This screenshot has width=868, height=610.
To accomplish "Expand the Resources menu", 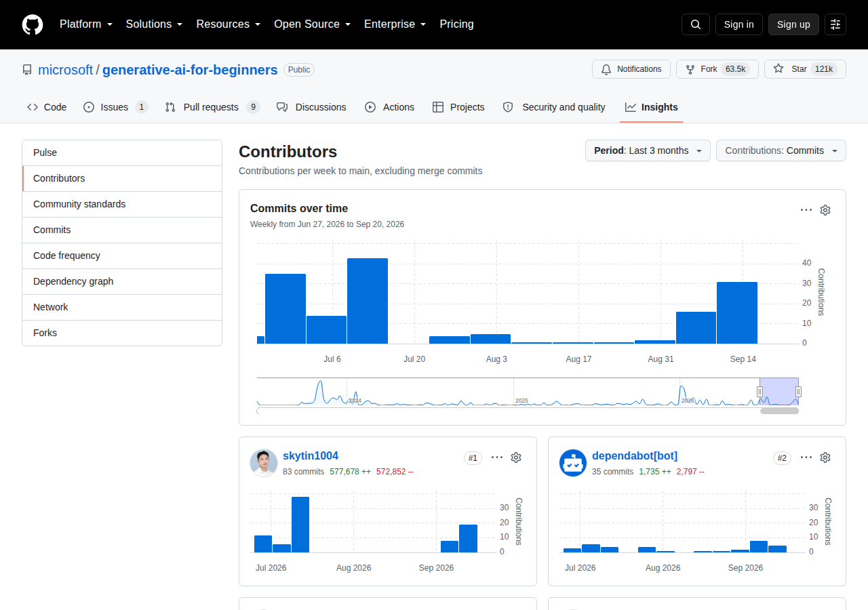I will pyautogui.click(x=229, y=24).
